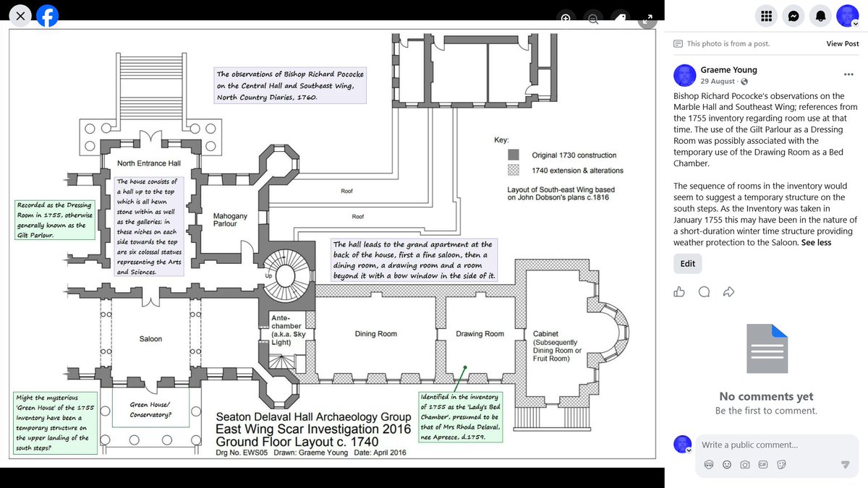Enter fullscreen mode for the photo
Image resolution: width=868 pixels, height=488 pixels.
coord(648,18)
